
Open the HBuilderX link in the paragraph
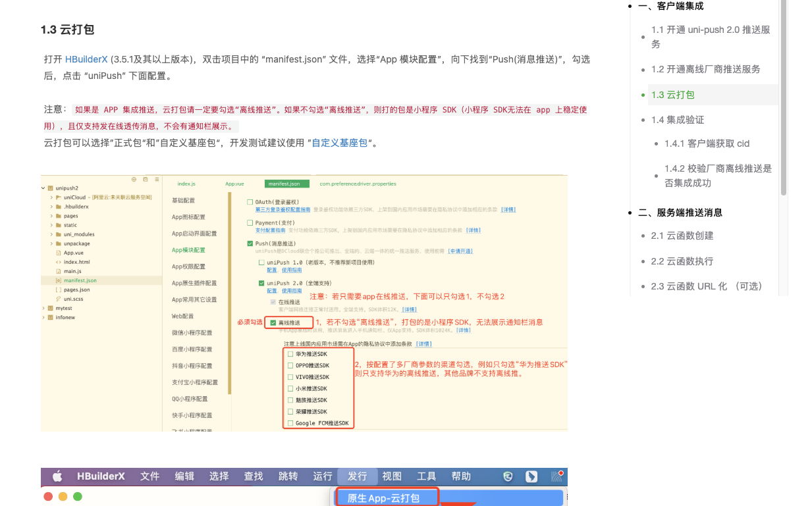86,59
